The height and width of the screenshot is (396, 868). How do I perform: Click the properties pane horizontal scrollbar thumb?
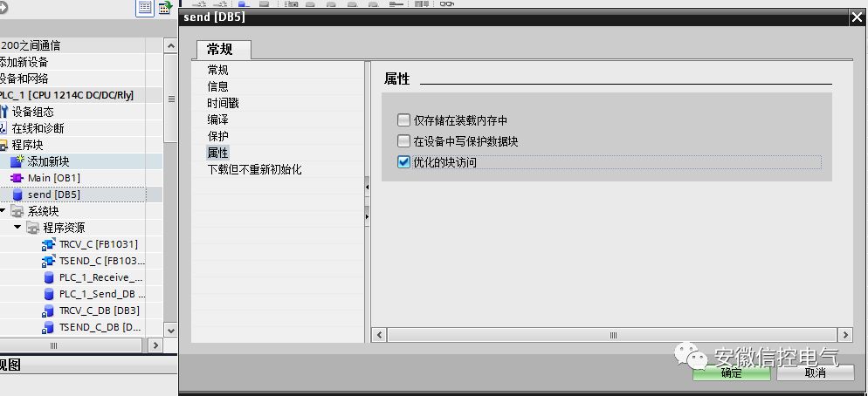tap(612, 335)
